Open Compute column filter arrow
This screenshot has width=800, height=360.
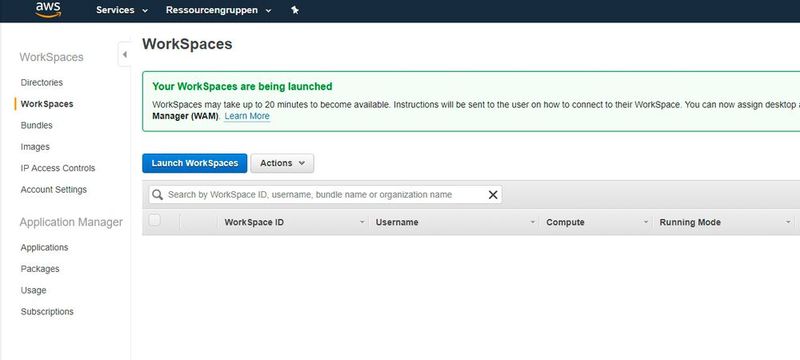click(646, 222)
